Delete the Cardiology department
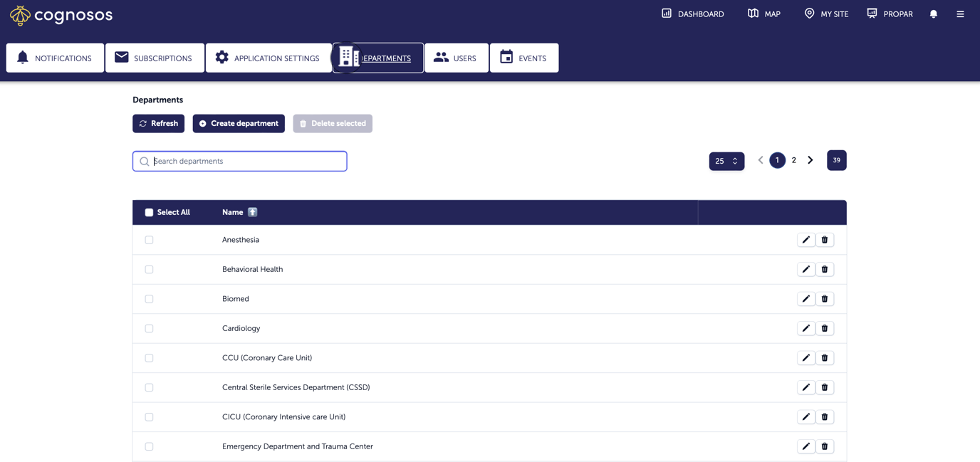 [825, 329]
